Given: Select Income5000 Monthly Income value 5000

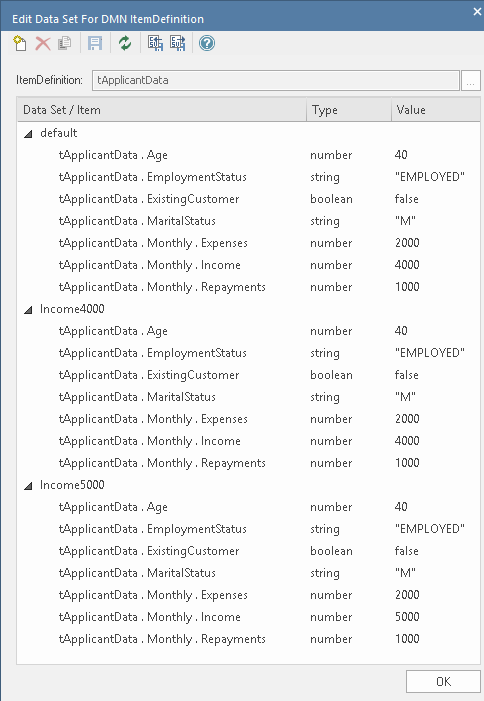Looking at the screenshot, I should [x=407, y=617].
